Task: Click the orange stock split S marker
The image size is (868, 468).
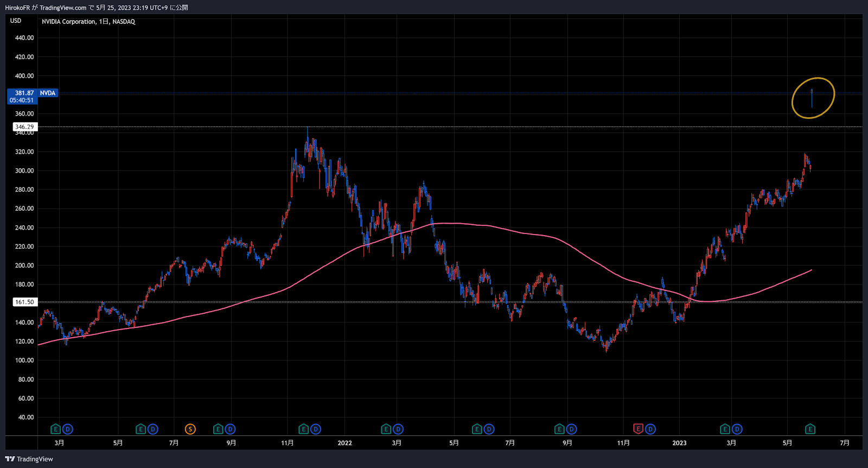Action: click(x=190, y=429)
